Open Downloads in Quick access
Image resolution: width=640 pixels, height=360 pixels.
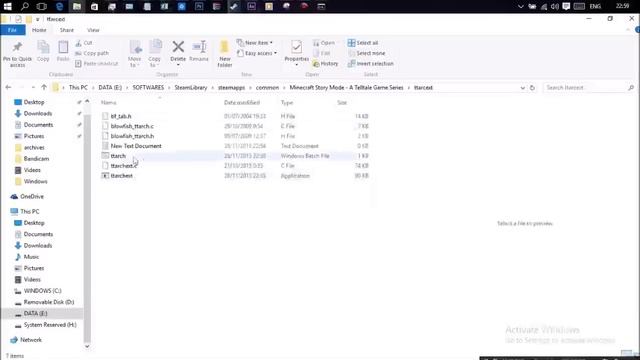(x=38, y=113)
